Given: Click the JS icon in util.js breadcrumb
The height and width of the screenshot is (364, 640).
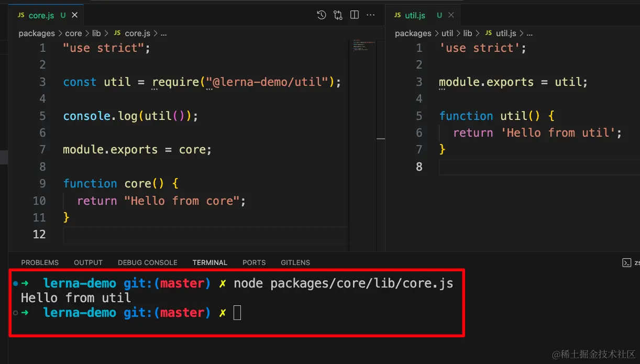Looking at the screenshot, I should click(488, 33).
